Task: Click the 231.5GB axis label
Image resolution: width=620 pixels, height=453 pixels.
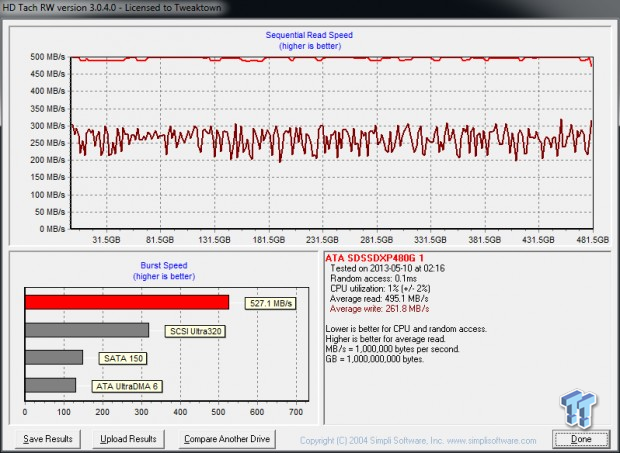Action: tap(322, 240)
